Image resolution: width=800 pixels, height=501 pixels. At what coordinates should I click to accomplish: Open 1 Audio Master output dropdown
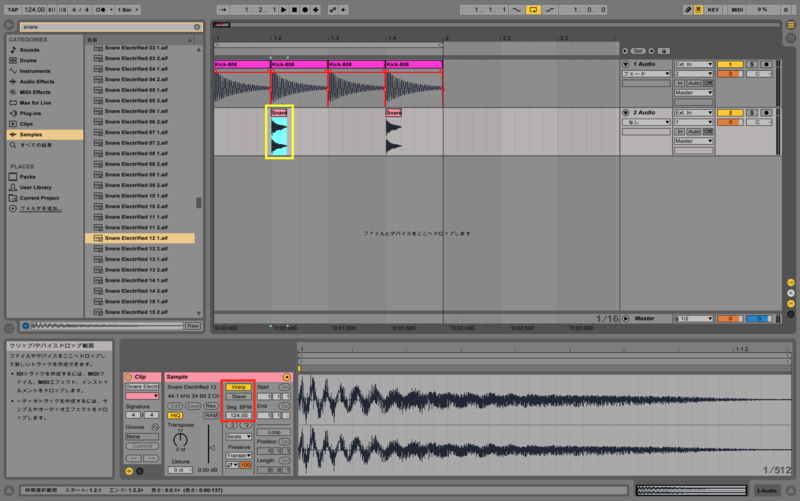tap(693, 93)
